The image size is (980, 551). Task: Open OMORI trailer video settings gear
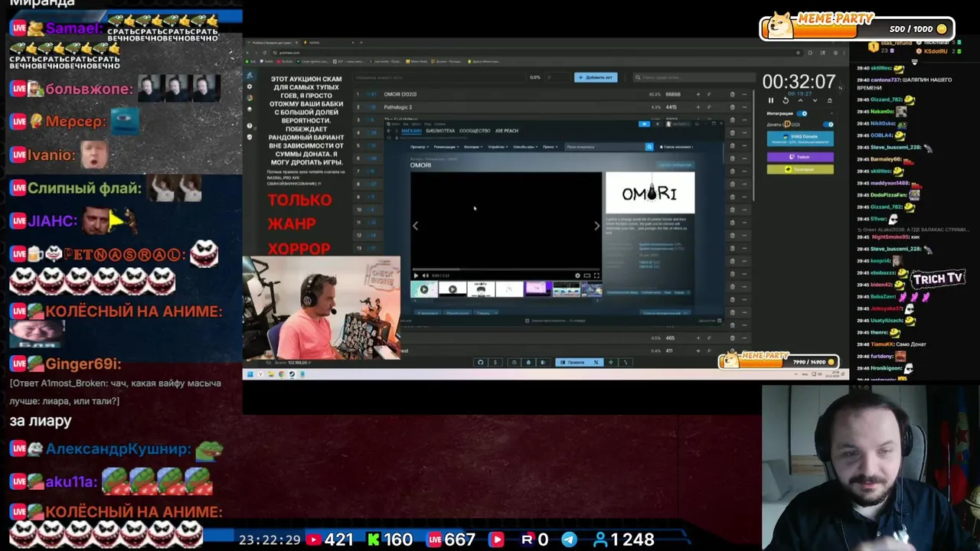[578, 275]
